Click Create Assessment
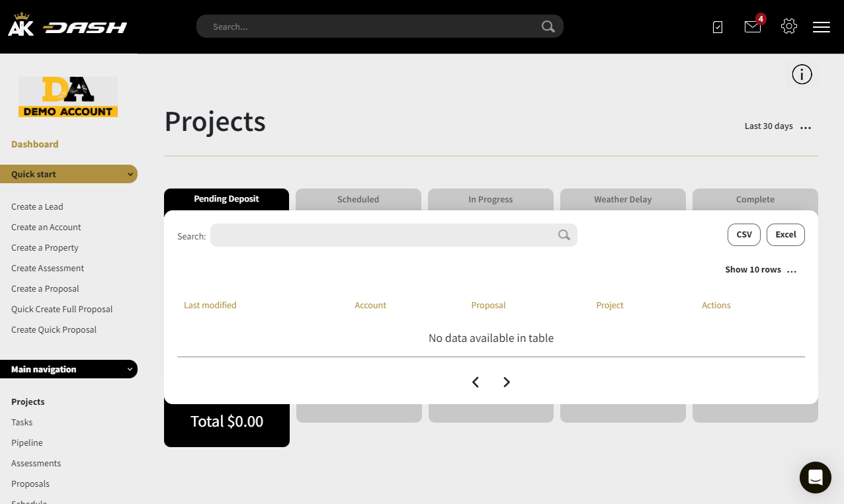This screenshot has height=504, width=844. [x=48, y=269]
